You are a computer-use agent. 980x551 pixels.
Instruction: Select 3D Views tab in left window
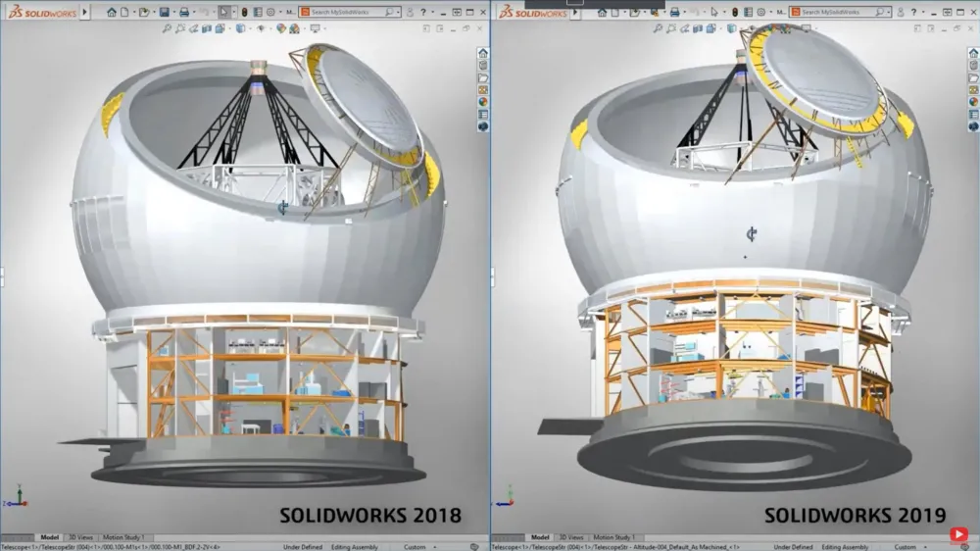(80, 537)
